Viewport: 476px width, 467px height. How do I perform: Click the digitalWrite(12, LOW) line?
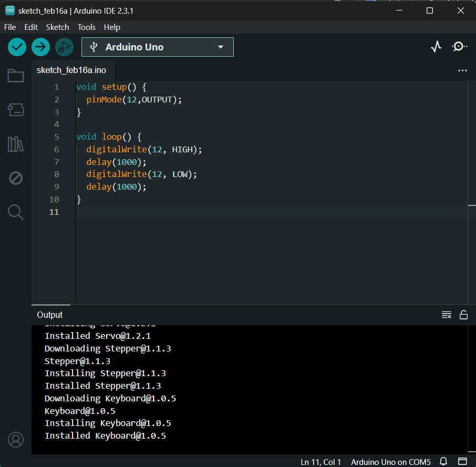click(x=141, y=174)
